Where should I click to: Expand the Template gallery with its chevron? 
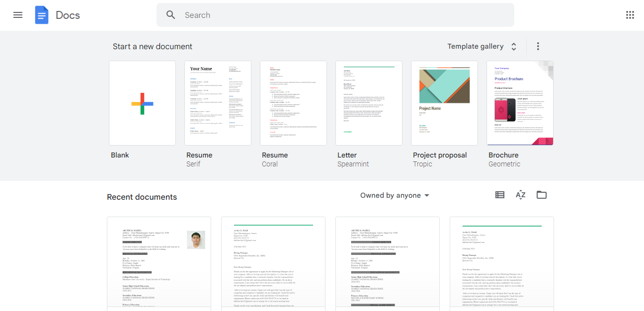(513, 46)
